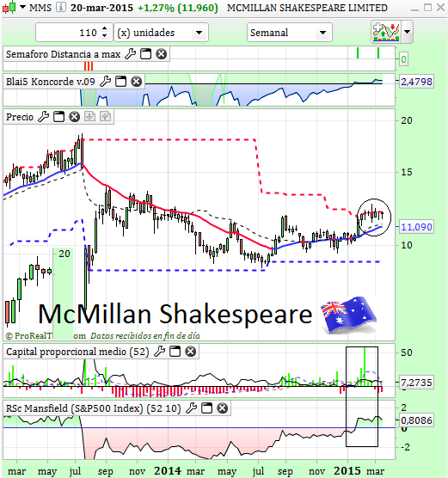Show MMS instrument info icon
This screenshot has height=478, width=448.
pos(61,7)
